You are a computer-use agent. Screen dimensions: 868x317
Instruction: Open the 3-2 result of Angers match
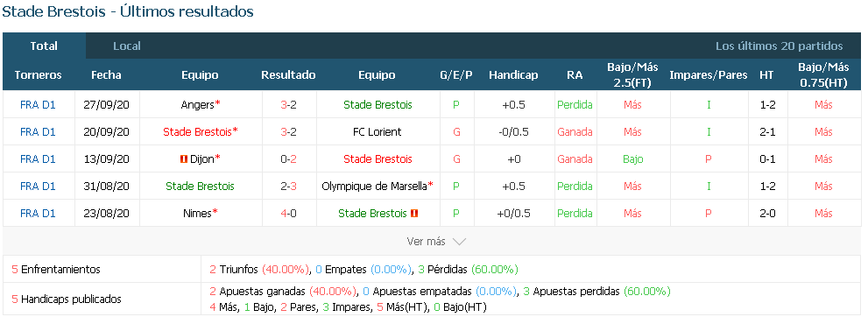pos(288,104)
